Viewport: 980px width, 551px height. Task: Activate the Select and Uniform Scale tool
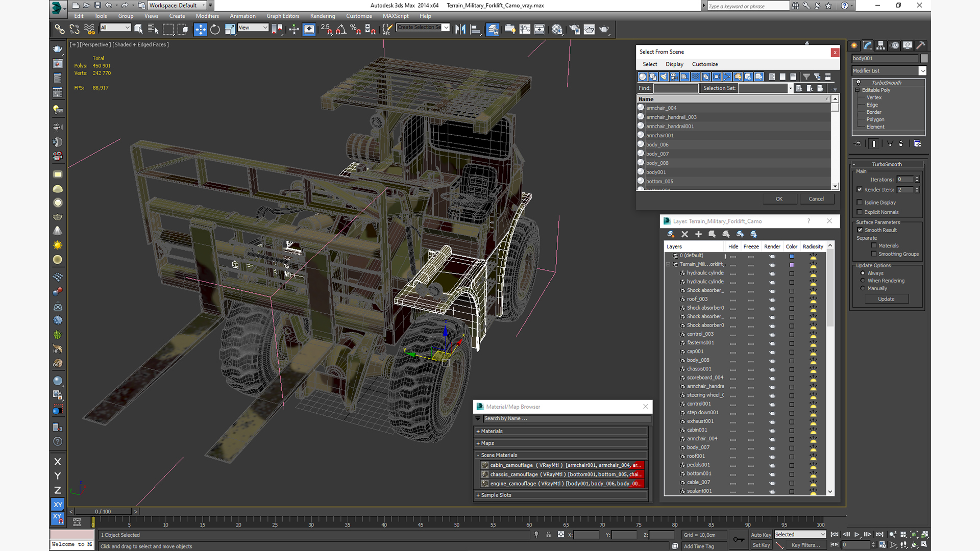pyautogui.click(x=230, y=29)
